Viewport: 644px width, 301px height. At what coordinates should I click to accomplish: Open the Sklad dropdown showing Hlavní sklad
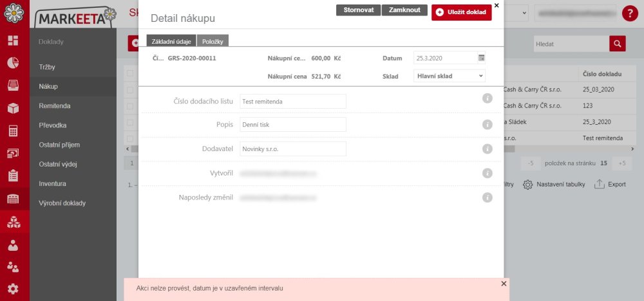(450, 76)
